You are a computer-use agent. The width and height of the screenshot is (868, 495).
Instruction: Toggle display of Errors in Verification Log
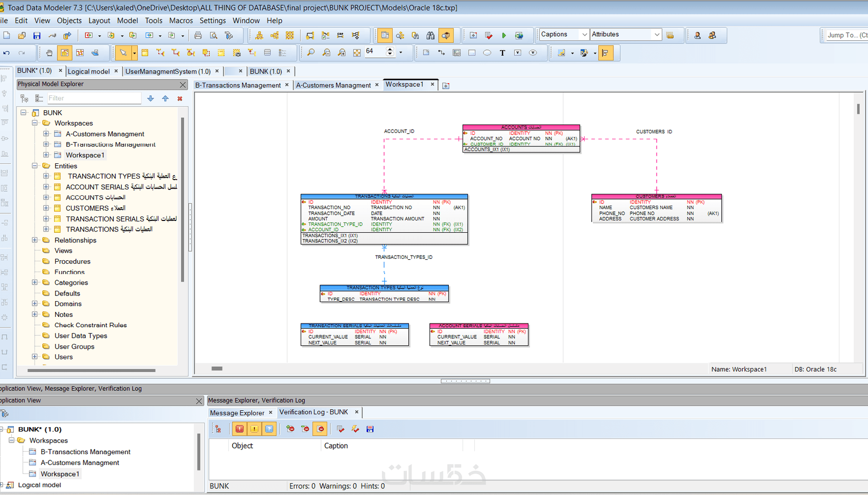(x=239, y=429)
